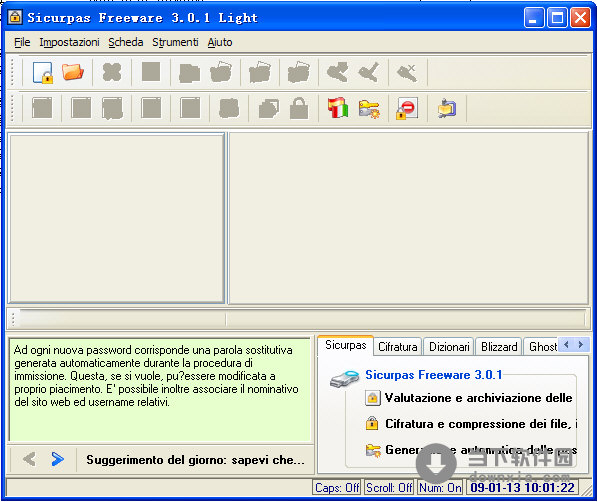Click the greyed-out key with X icon
Viewport: 597px width, 502px height.
pos(407,73)
